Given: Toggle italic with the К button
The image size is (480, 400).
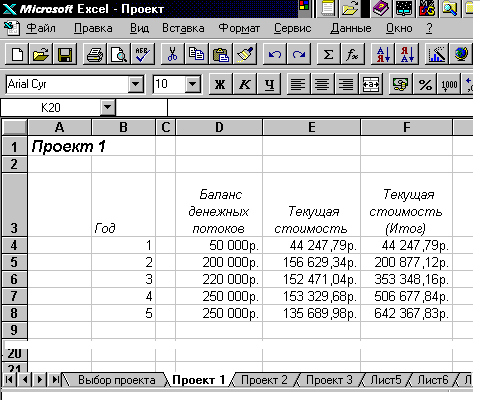Looking at the screenshot, I should click(245, 84).
